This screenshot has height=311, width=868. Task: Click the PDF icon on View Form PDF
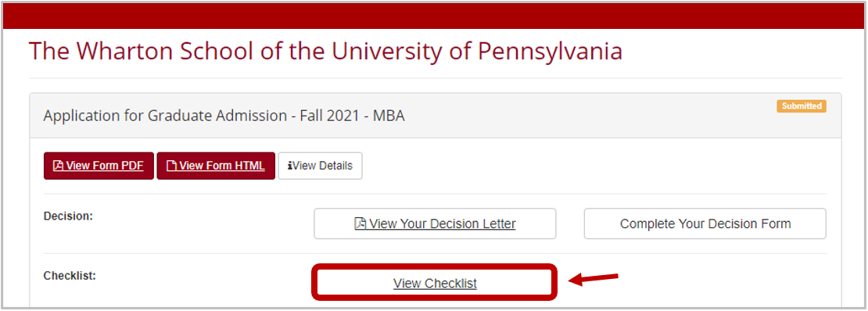pos(58,166)
